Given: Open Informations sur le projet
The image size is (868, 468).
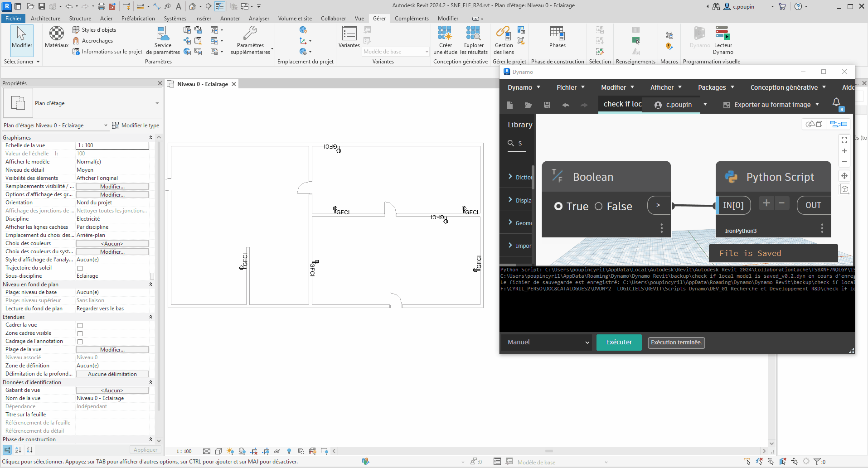Looking at the screenshot, I should point(107,52).
